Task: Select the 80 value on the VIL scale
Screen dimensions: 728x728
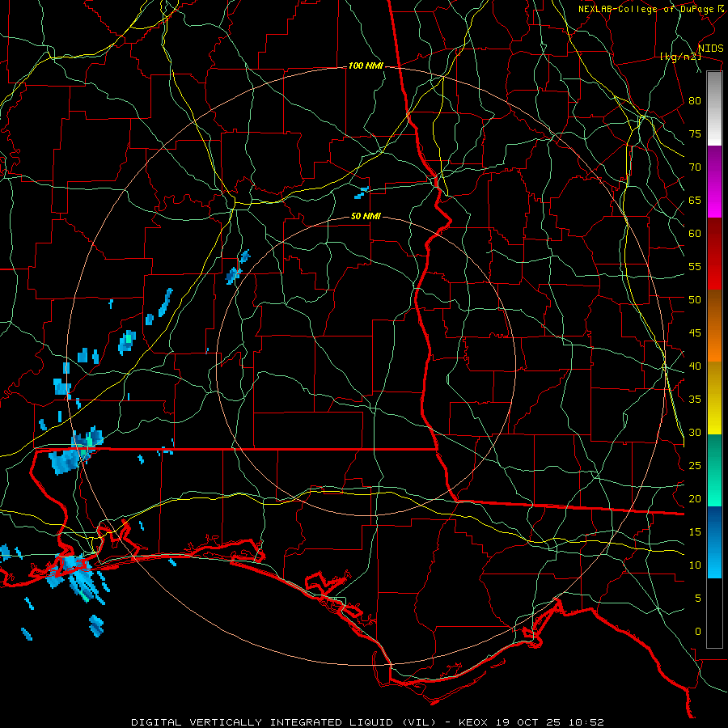Action: coord(695,101)
